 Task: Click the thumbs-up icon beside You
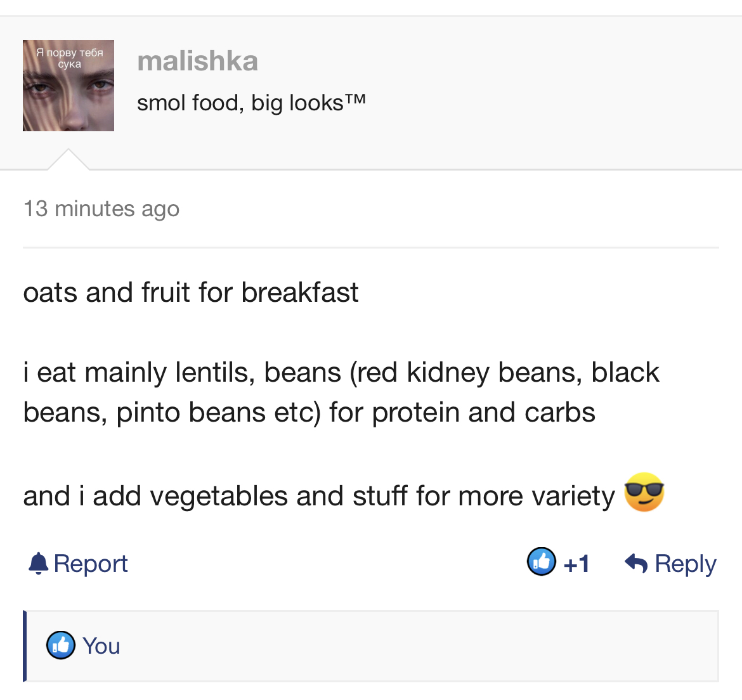tap(61, 645)
